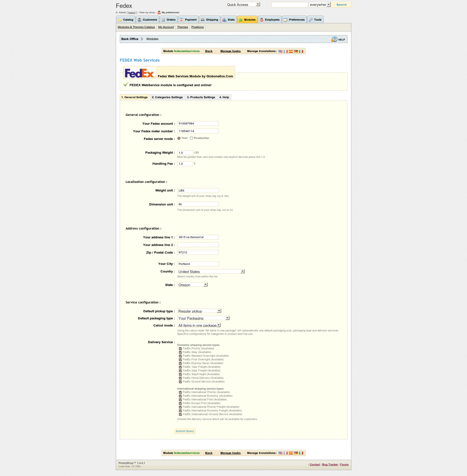
Task: Focus the Handling Fee field
Action: point(185,164)
